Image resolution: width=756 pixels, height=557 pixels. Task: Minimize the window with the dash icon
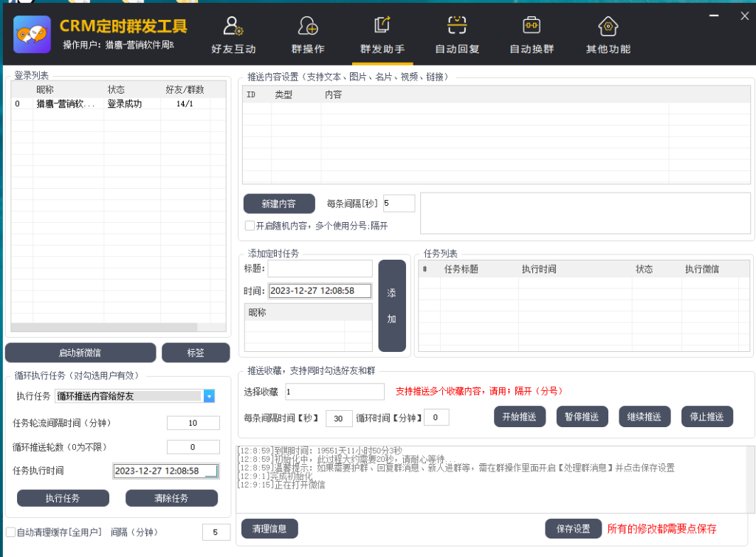coord(712,16)
